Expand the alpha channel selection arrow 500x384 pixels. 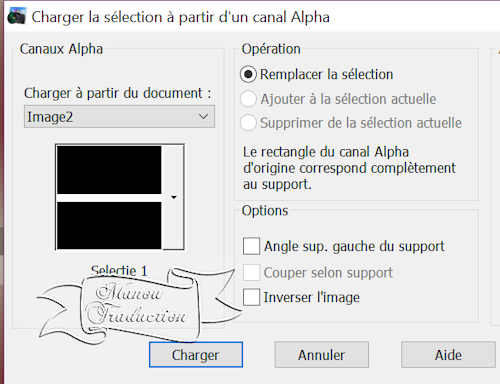[x=173, y=197]
